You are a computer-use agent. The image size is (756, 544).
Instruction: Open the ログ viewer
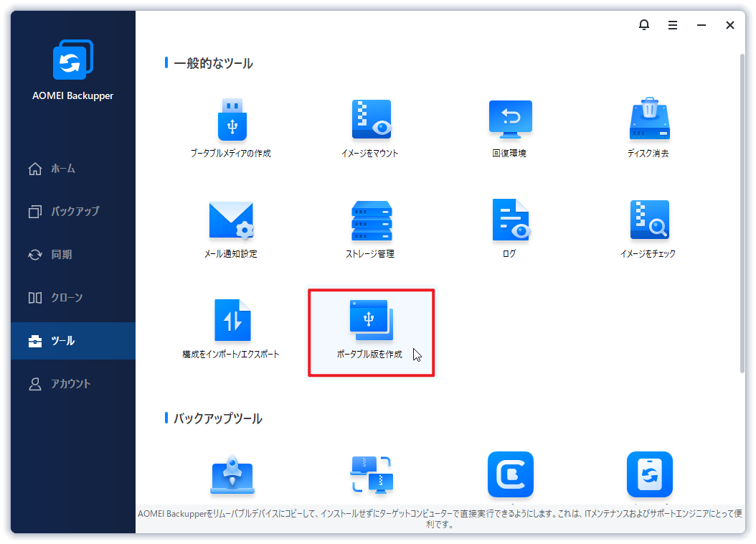(x=510, y=229)
